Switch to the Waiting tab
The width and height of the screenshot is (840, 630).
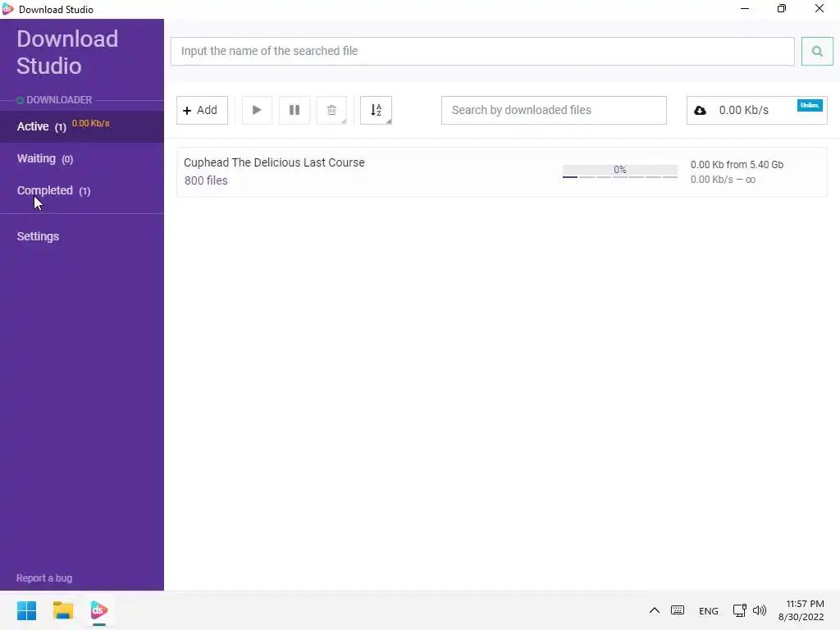tap(82, 158)
